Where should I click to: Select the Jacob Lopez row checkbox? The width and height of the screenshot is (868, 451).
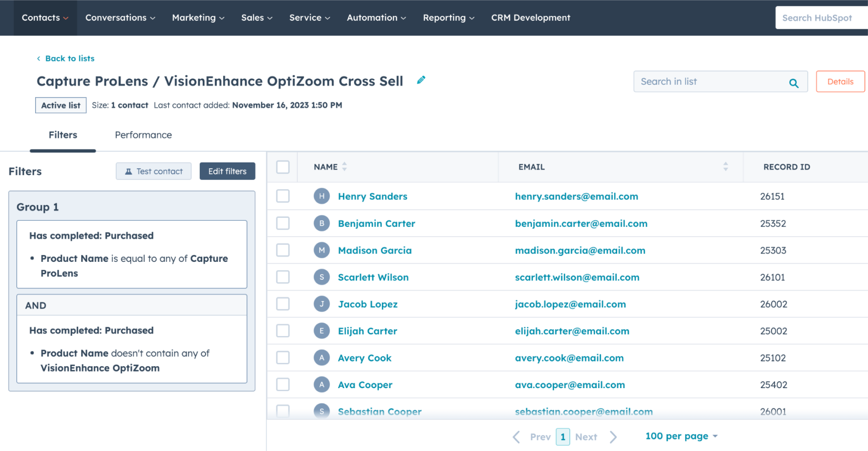coord(283,304)
